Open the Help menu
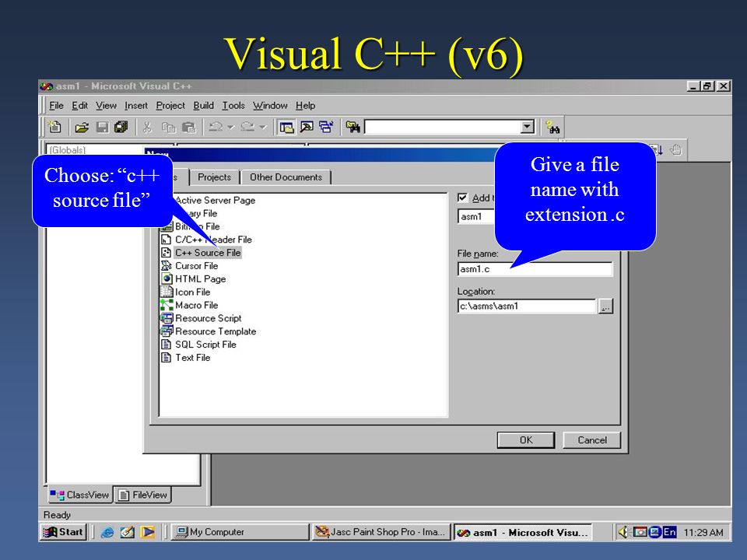Image resolution: width=747 pixels, height=560 pixels. [x=305, y=106]
